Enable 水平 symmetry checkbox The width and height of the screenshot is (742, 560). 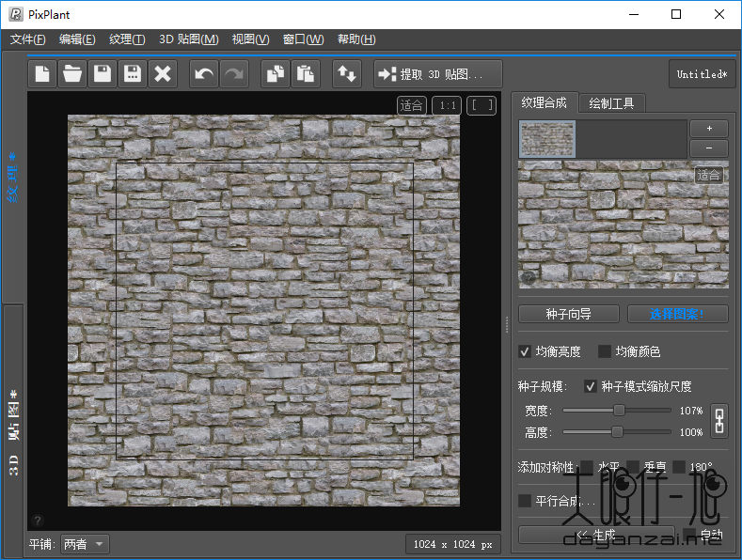[587, 467]
